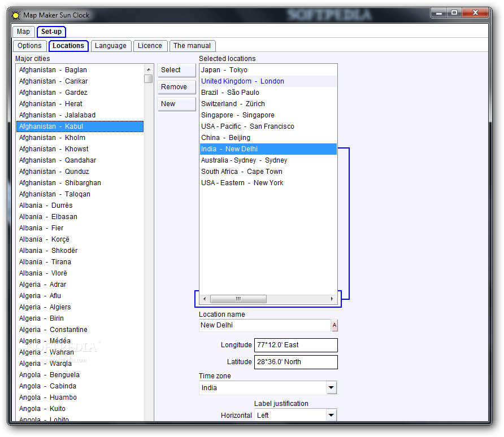The width and height of the screenshot is (504, 437).
Task: Select 'Afghanistan - Kabul' highlighted row
Action: coord(80,126)
